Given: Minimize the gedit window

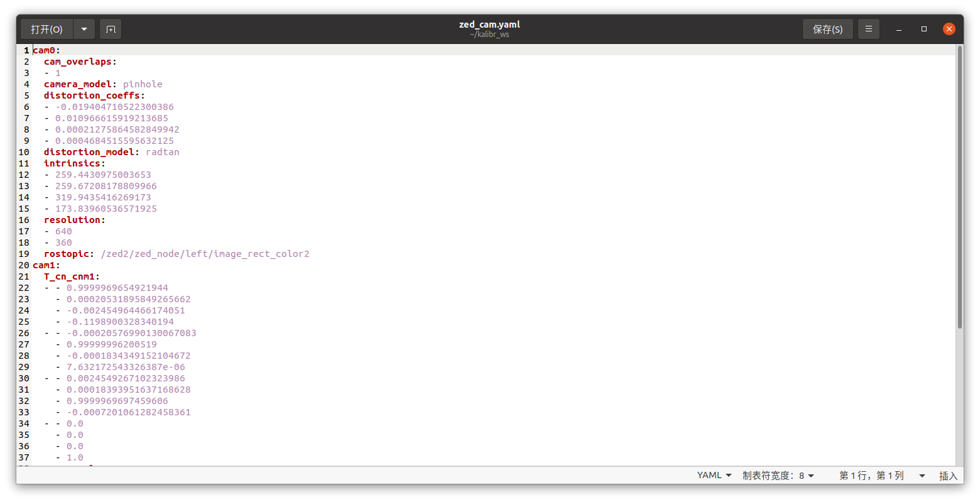Looking at the screenshot, I should (899, 29).
